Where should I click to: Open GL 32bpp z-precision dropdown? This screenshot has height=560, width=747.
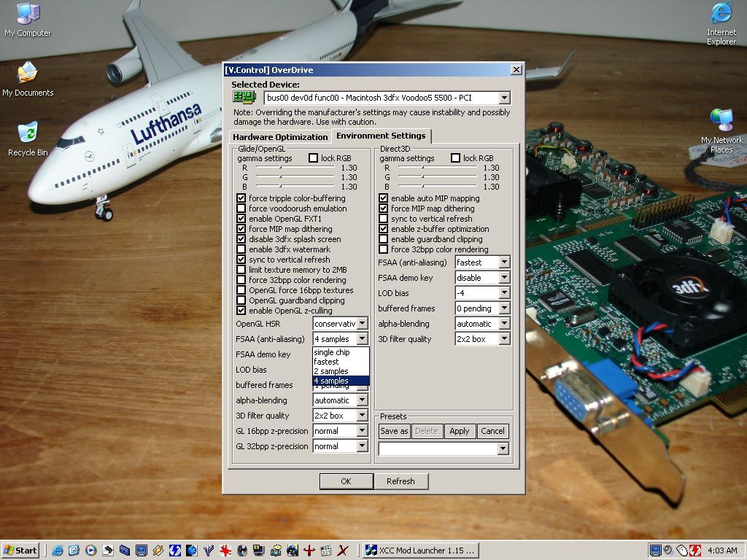[x=363, y=446]
